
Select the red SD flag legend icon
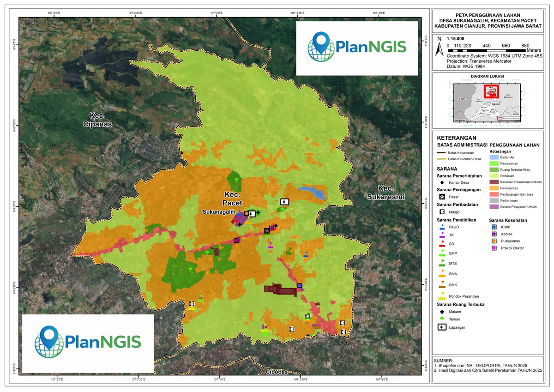coord(441,243)
